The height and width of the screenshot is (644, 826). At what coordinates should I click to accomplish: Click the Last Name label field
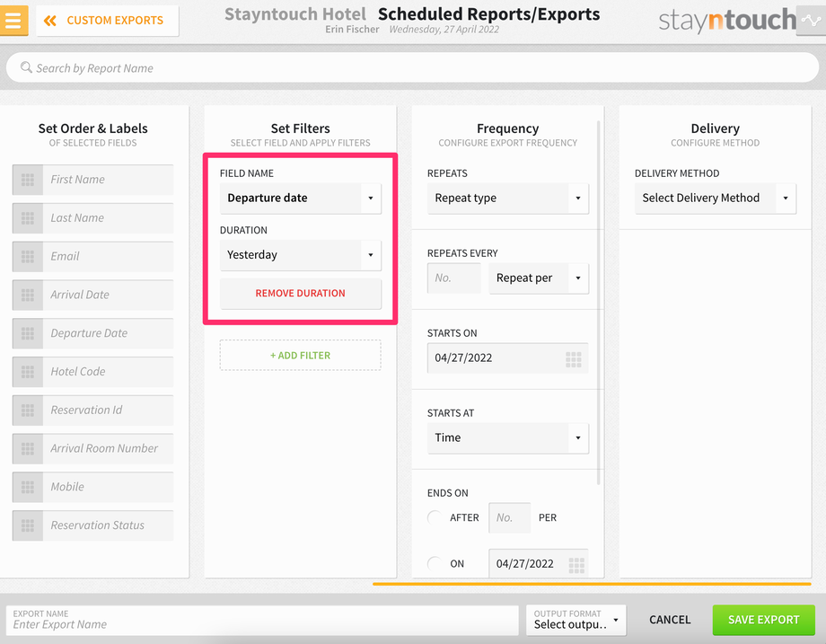pyautogui.click(x=108, y=218)
